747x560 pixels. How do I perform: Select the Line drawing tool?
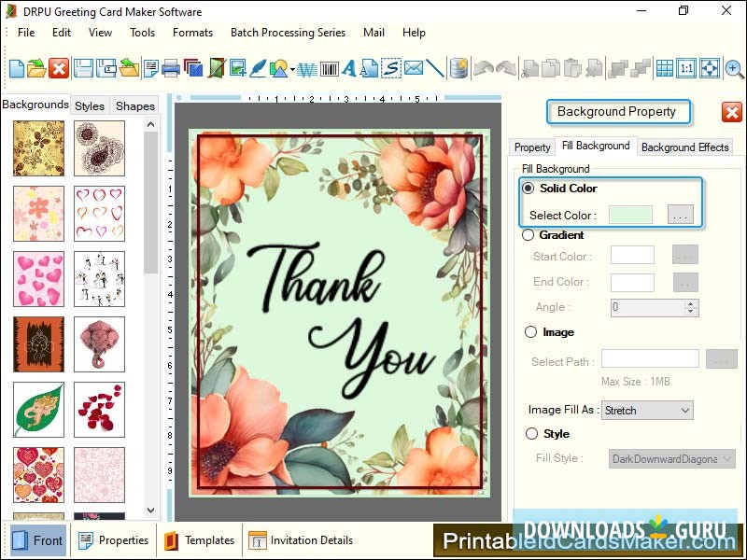tap(435, 68)
